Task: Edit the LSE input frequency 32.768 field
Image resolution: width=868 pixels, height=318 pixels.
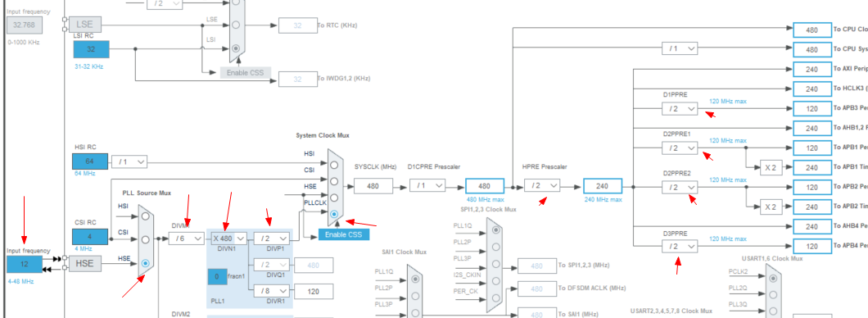Action: 25,25
